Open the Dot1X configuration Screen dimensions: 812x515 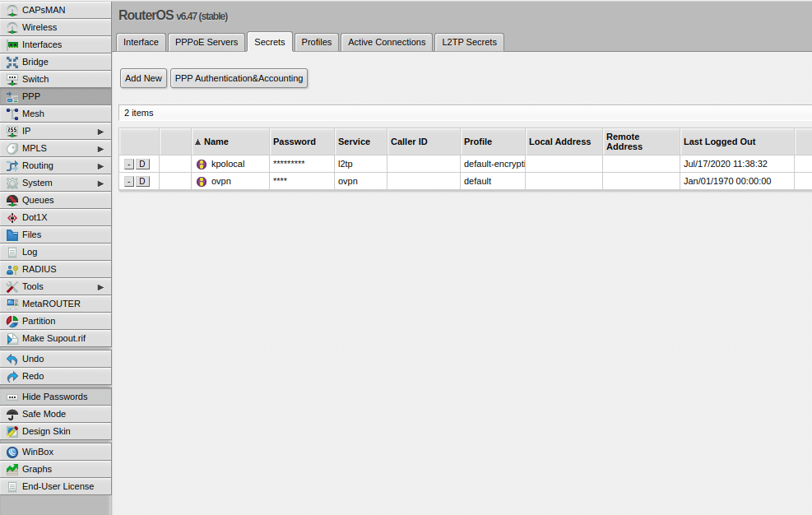35,217
